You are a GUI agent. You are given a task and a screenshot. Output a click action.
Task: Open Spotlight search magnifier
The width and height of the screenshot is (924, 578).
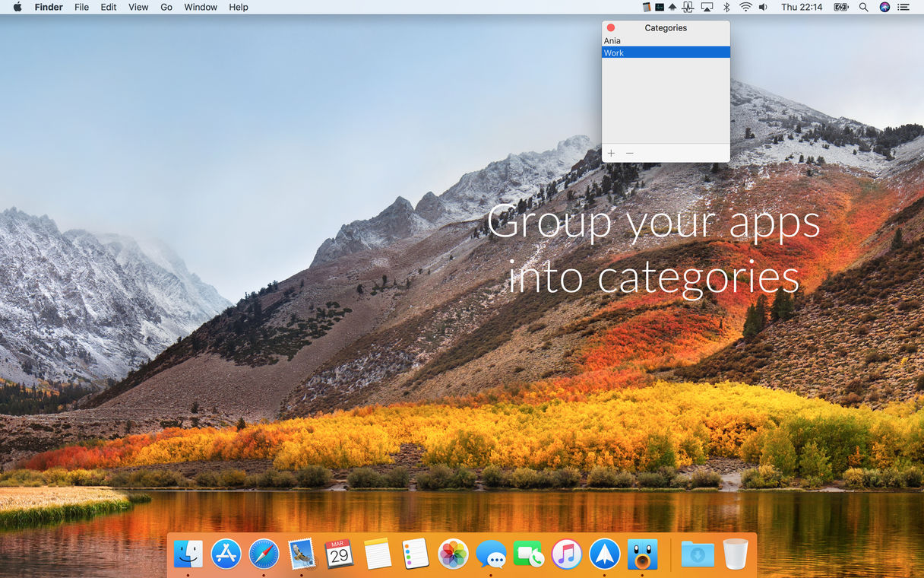(x=864, y=7)
